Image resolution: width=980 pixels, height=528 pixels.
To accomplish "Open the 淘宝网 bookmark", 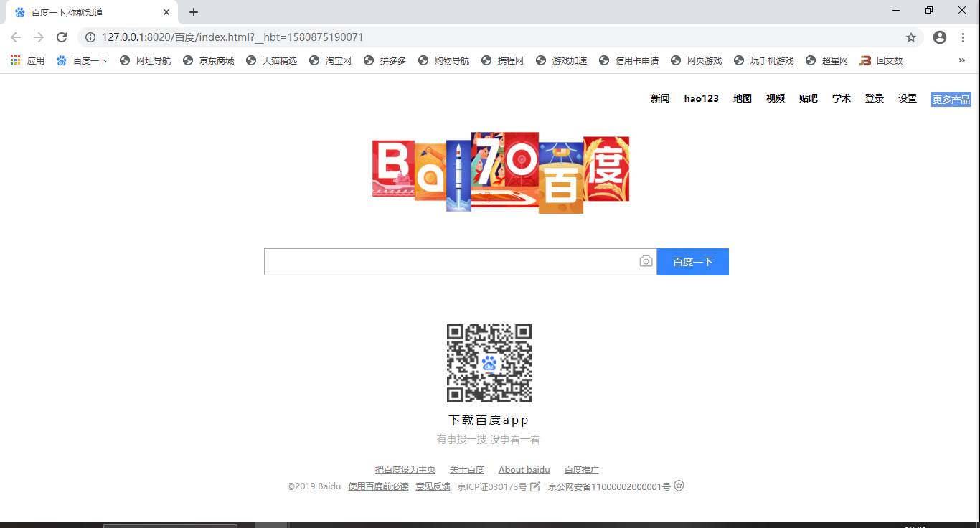I will pyautogui.click(x=330, y=61).
